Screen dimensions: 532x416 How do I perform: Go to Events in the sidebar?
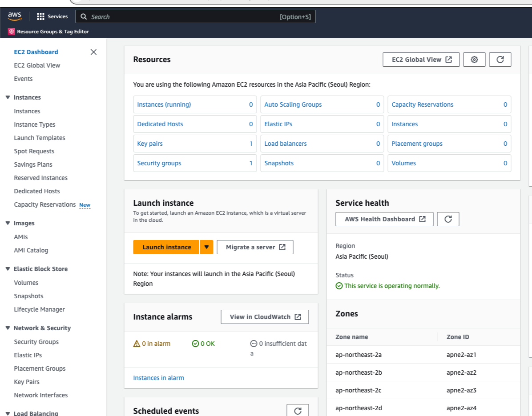point(23,79)
